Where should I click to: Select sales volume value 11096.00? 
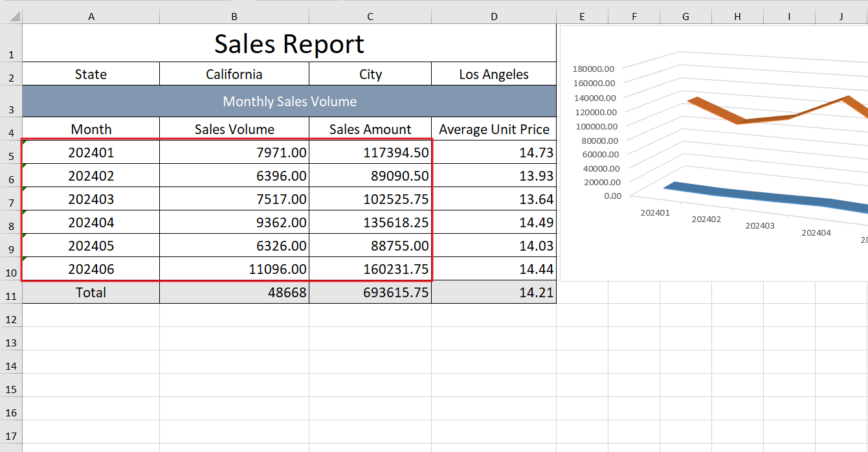coord(234,269)
